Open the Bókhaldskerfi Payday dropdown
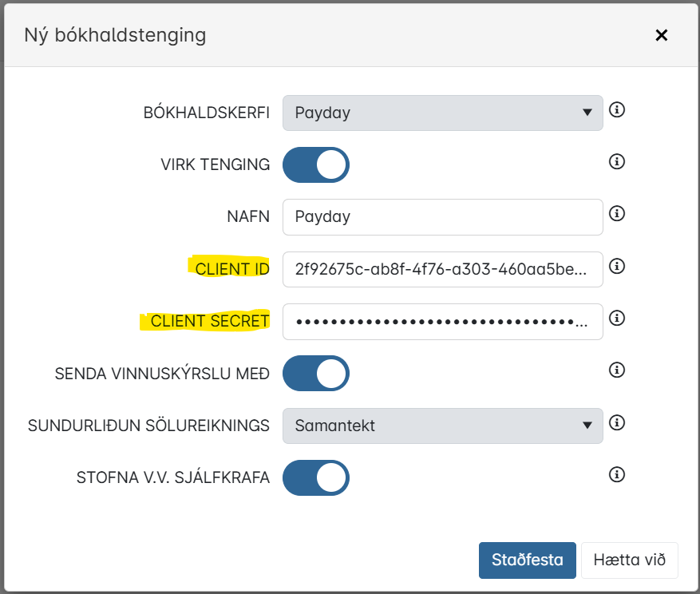The height and width of the screenshot is (594, 700). click(442, 113)
